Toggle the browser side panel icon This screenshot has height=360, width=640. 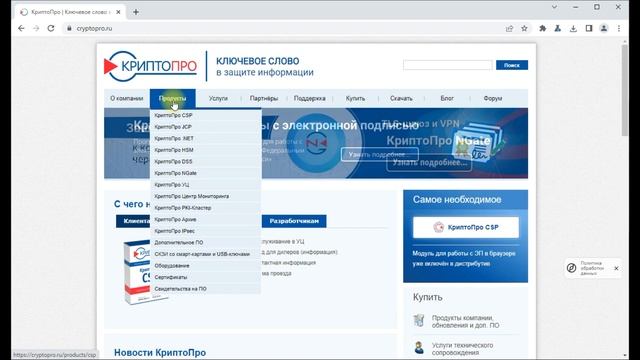point(589,28)
